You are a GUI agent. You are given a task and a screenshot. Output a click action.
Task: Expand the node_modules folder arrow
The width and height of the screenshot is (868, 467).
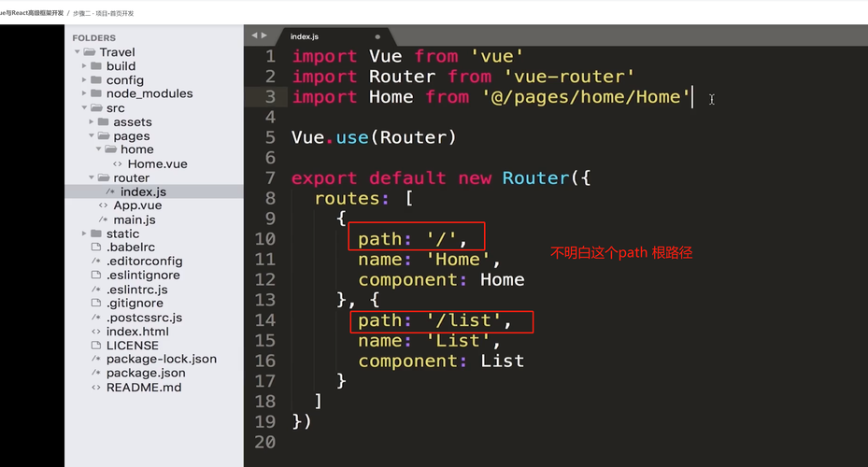pos(84,93)
